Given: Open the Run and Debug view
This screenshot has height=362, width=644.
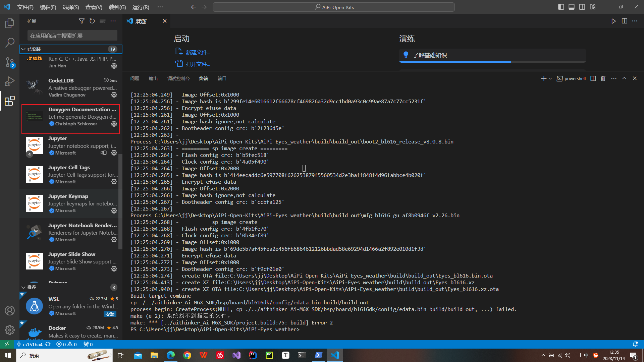Looking at the screenshot, I should (x=10, y=81).
